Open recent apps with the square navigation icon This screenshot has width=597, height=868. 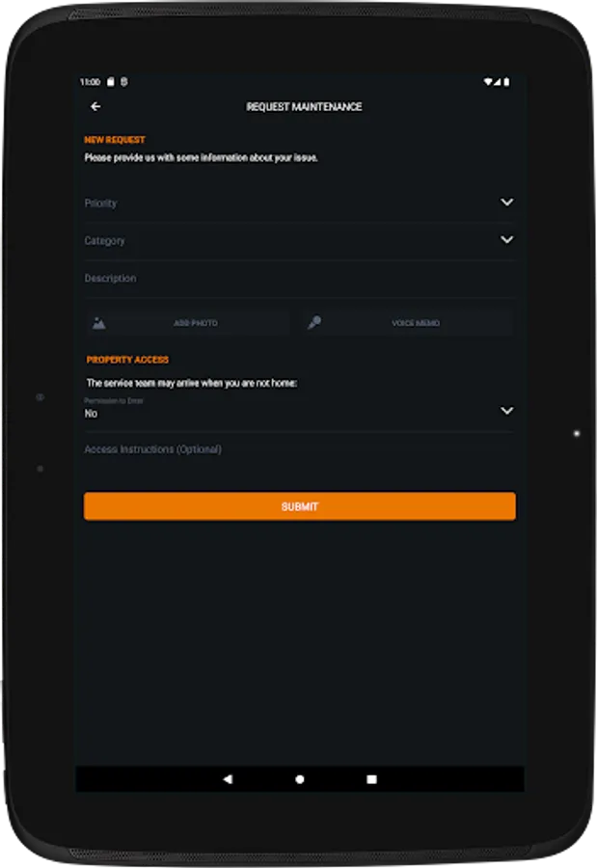tap(370, 778)
